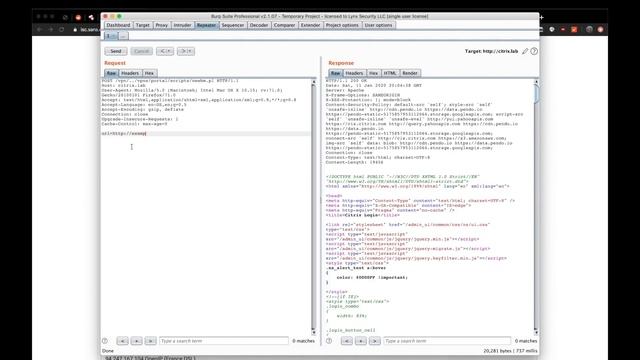The height and width of the screenshot is (360, 640).
Task: Focus the response search term field
Action: tap(447, 341)
